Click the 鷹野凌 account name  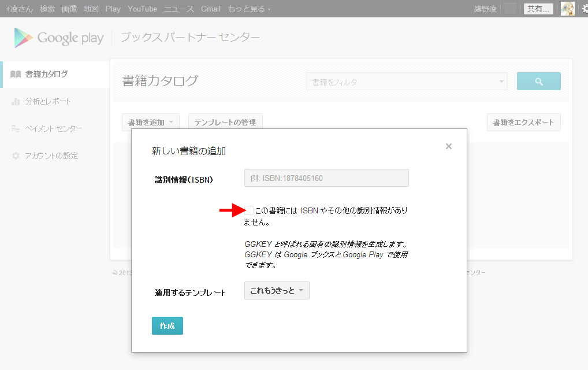point(485,9)
